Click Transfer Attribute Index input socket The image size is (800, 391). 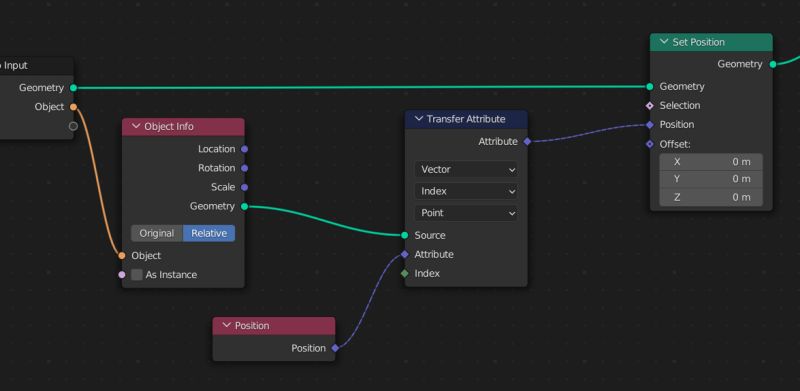(x=405, y=274)
